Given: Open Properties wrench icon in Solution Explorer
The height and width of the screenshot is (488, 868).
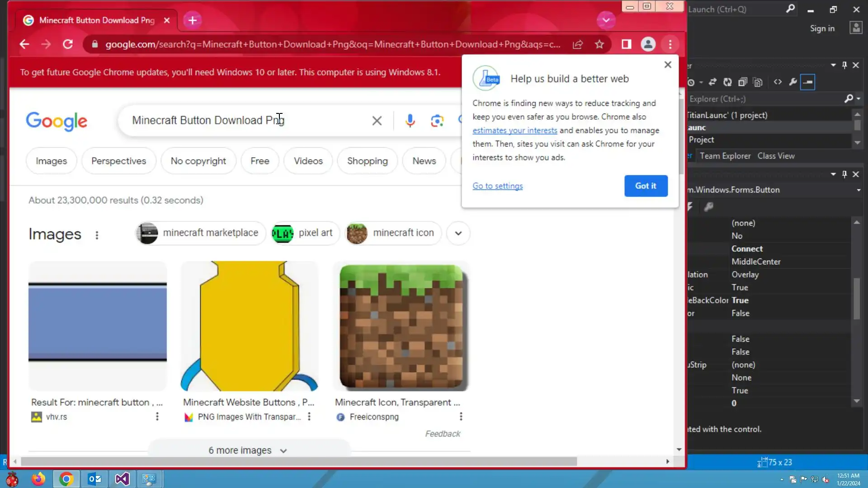Looking at the screenshot, I should 793,82.
